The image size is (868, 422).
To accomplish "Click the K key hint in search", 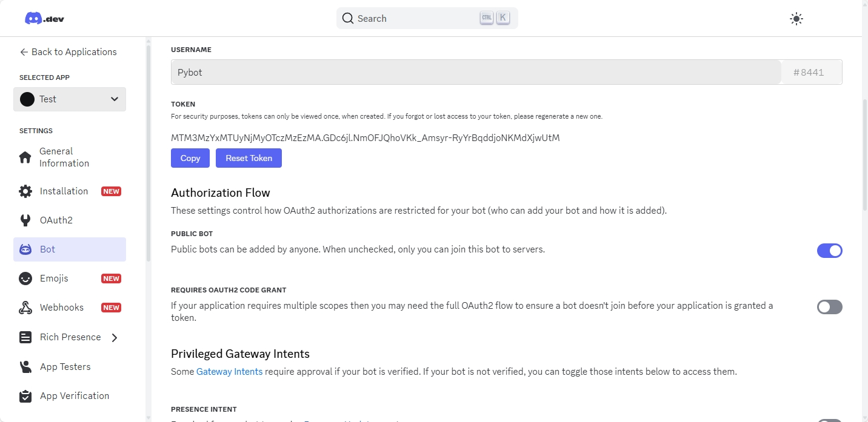I will (x=502, y=18).
